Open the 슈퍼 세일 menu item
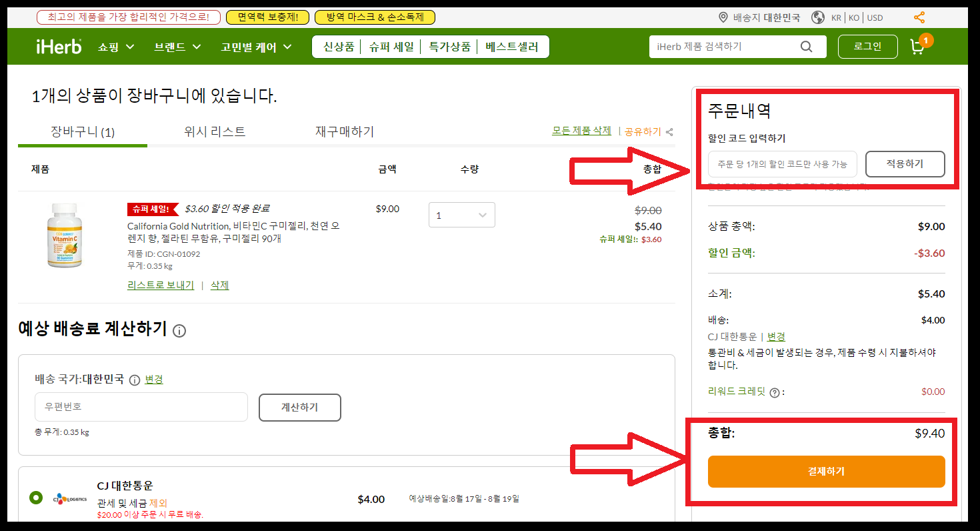Screen dimensions: 980x531 tap(391, 47)
